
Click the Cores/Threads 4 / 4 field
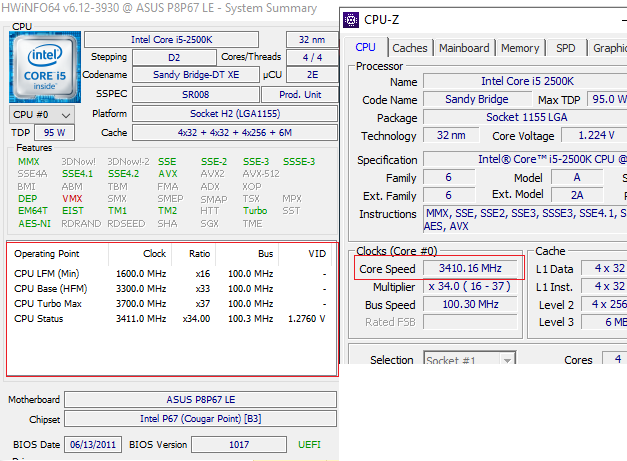[312, 58]
